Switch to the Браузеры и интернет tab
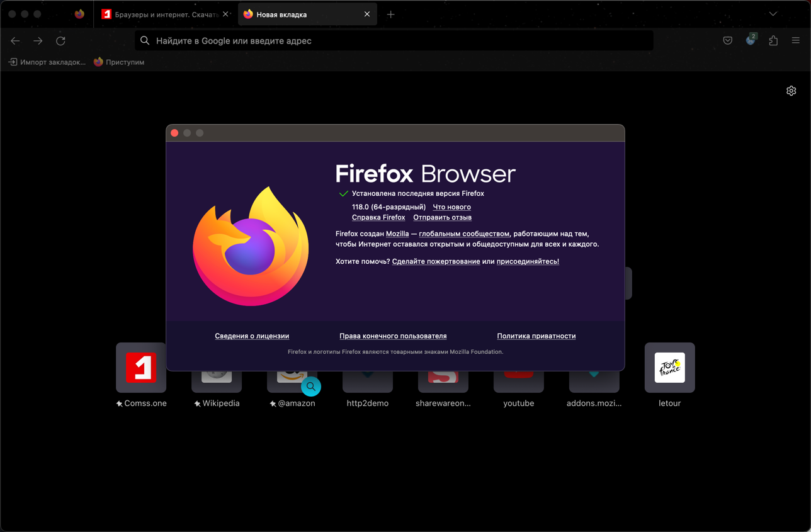Viewport: 811px width, 532px height. tap(166, 14)
